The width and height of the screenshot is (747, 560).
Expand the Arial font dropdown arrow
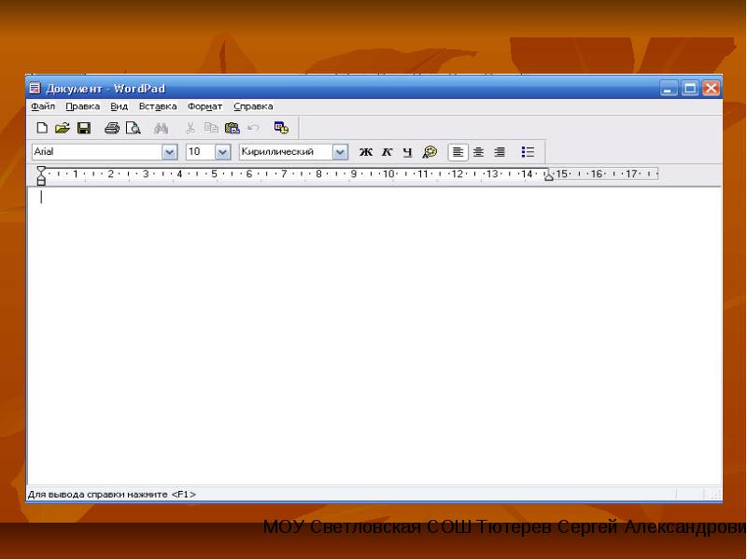click(x=169, y=152)
